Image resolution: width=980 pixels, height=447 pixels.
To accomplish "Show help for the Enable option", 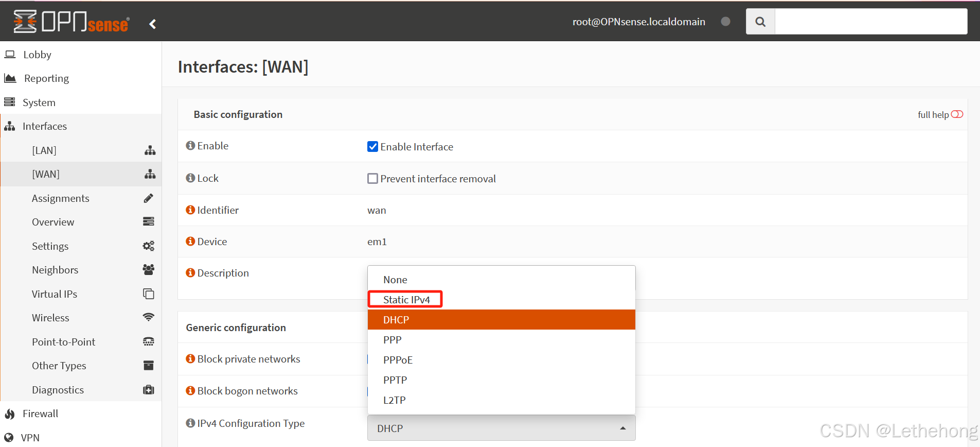I will pyautogui.click(x=190, y=146).
